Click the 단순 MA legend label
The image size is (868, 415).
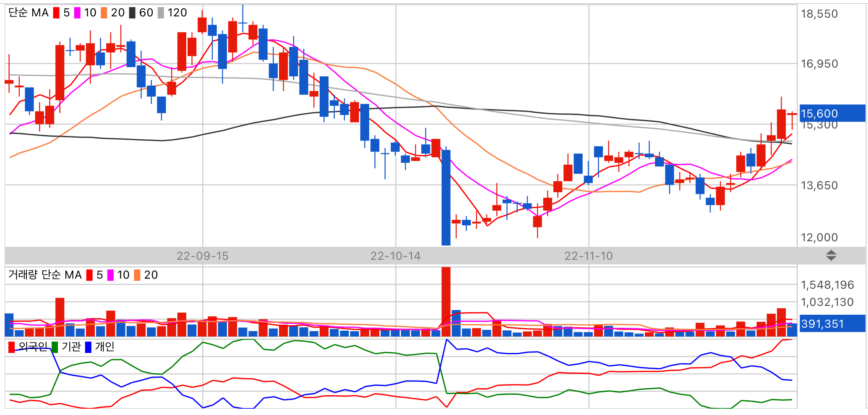[29, 13]
